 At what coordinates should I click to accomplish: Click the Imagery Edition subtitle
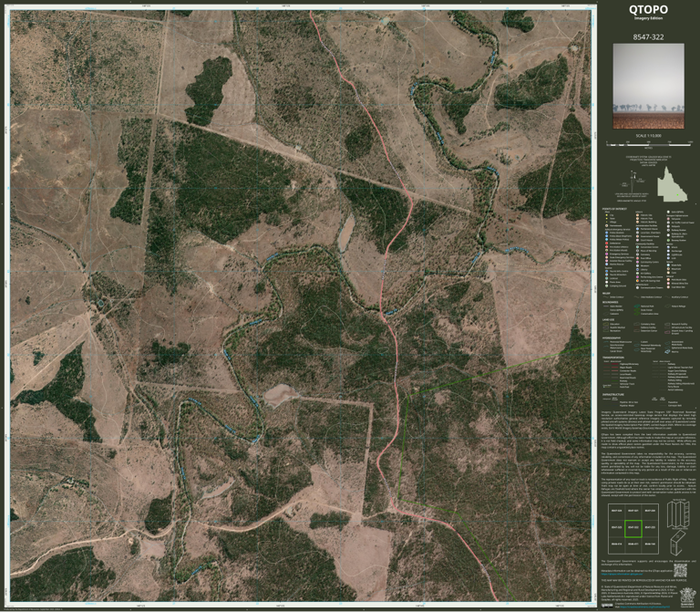click(648, 18)
